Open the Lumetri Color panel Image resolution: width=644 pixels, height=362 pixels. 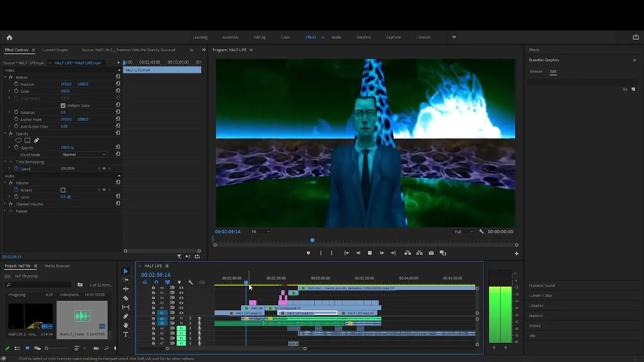540,296
